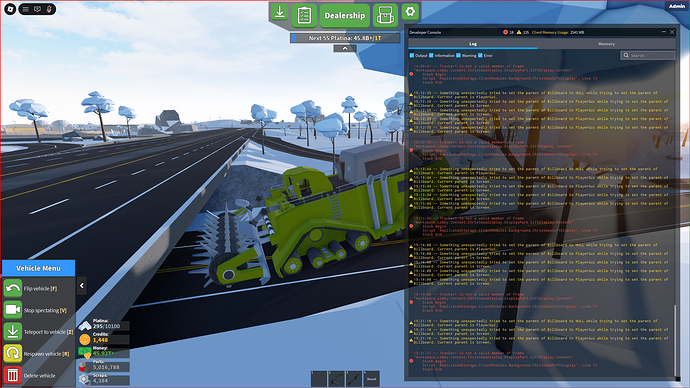Click the red Delete vehicle trash icon
Image resolution: width=690 pixels, height=388 pixels.
coord(13,375)
